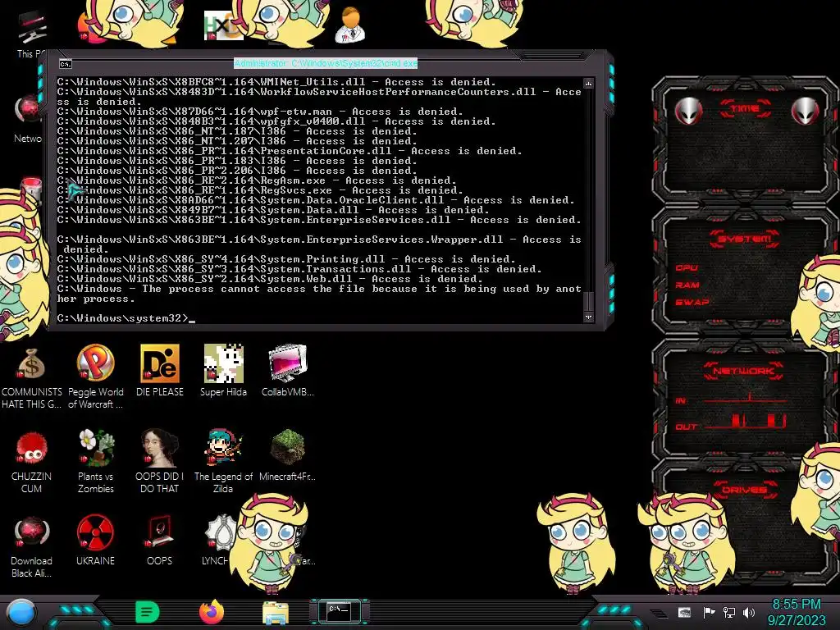Viewport: 840px width, 630px height.
Task: Click the right alien head in the Time widget
Action: tap(805, 111)
